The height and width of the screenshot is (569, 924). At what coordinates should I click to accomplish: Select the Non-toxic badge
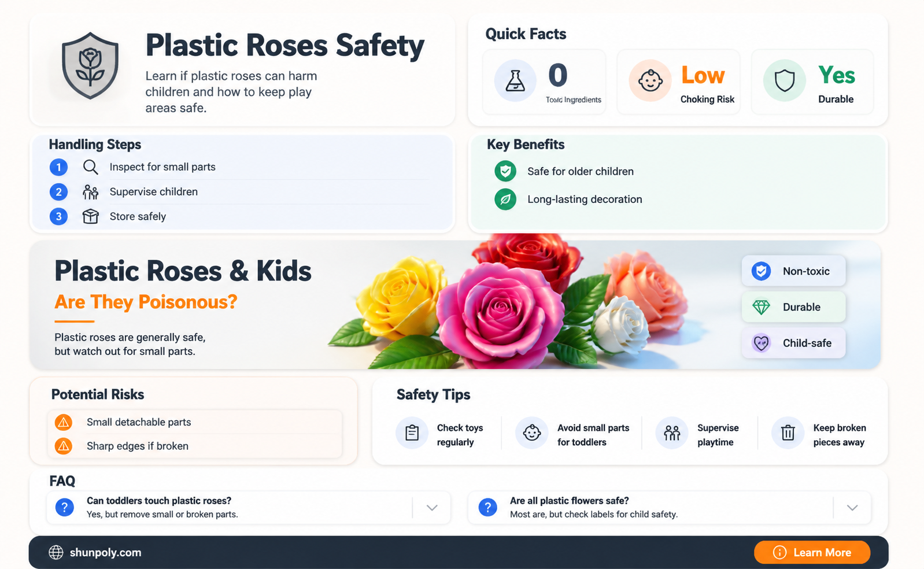click(793, 271)
